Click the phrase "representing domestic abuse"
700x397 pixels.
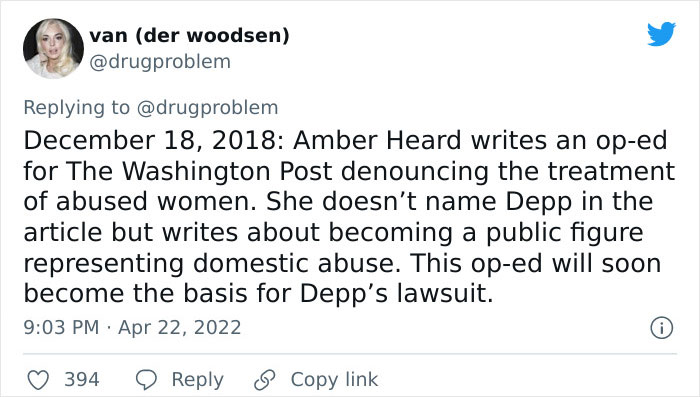click(209, 263)
